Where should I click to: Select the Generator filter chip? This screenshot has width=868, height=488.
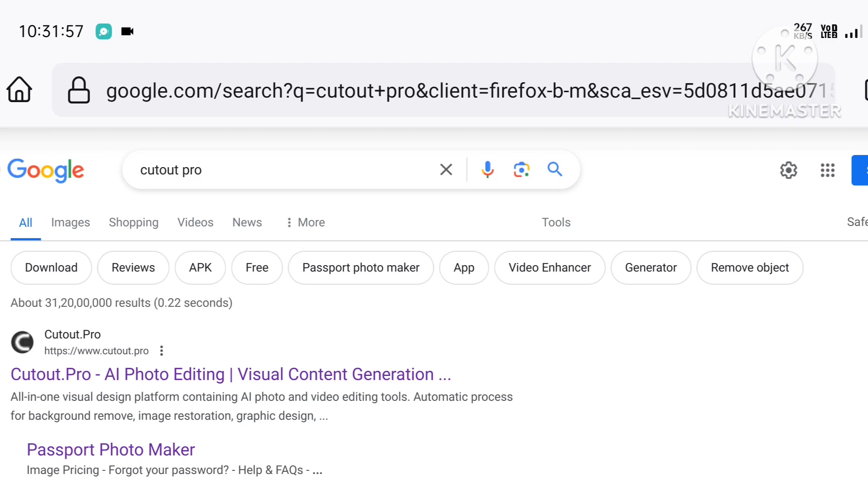651,267
